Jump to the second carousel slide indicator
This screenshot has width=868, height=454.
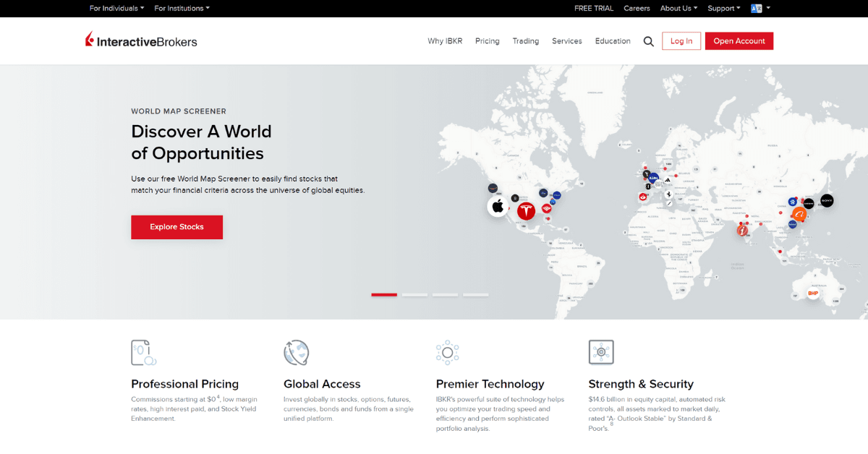tap(414, 295)
